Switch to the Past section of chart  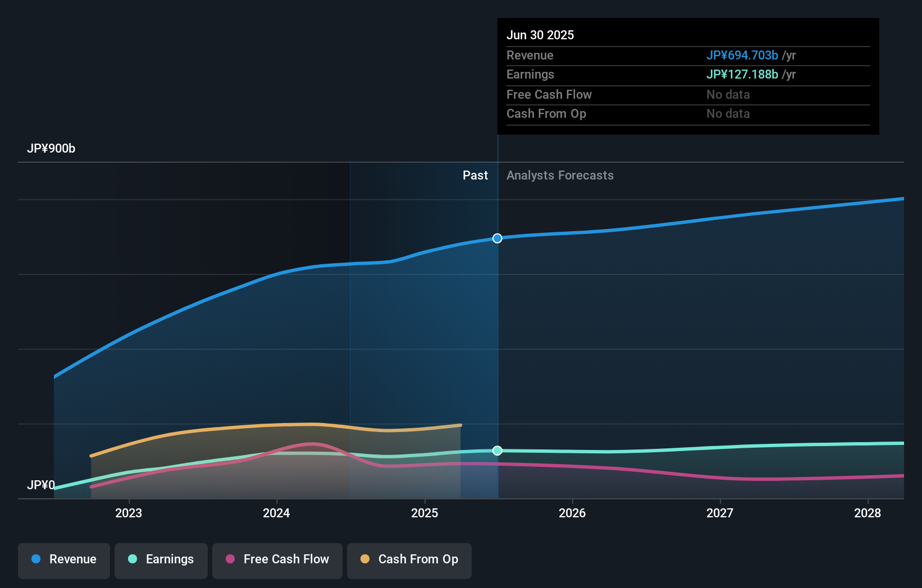[x=476, y=175]
